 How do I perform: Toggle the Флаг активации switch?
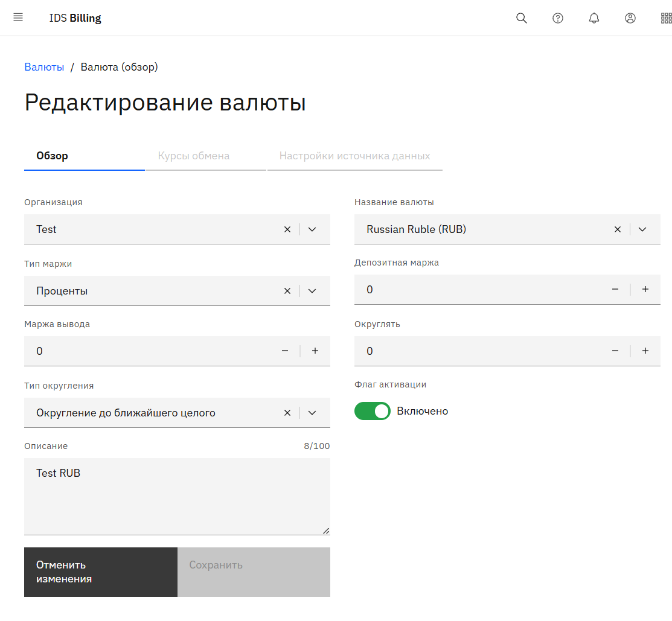[x=373, y=411]
